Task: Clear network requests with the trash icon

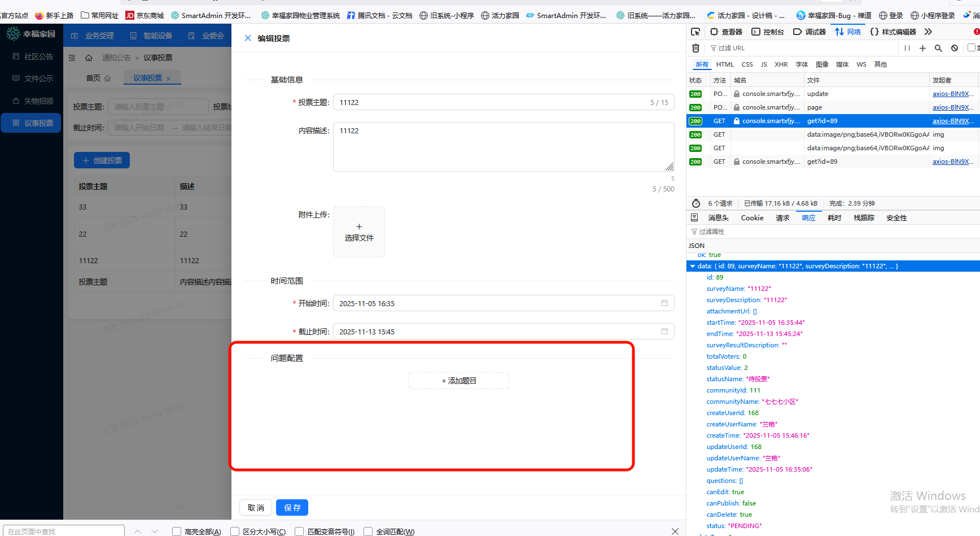Action: [695, 48]
